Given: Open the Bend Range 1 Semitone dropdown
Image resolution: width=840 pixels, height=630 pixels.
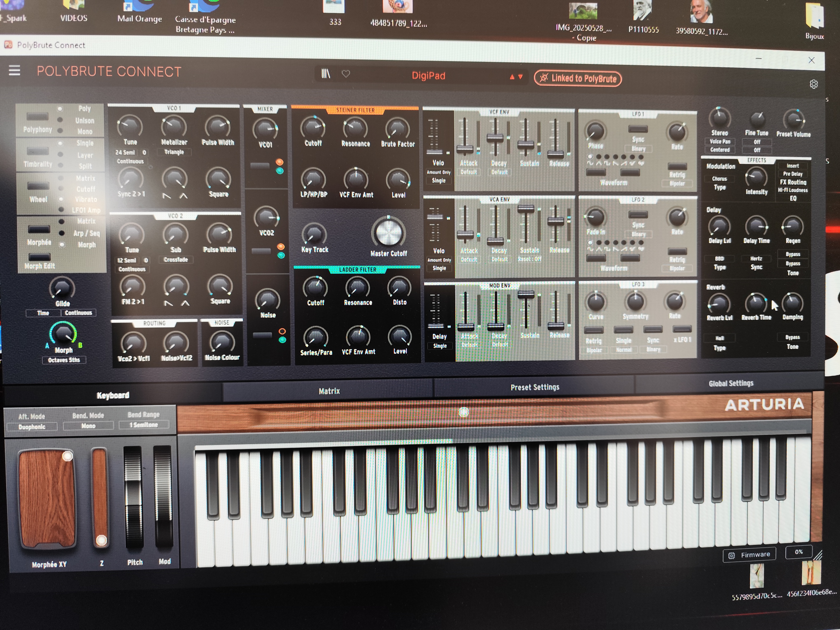Looking at the screenshot, I should [x=143, y=425].
